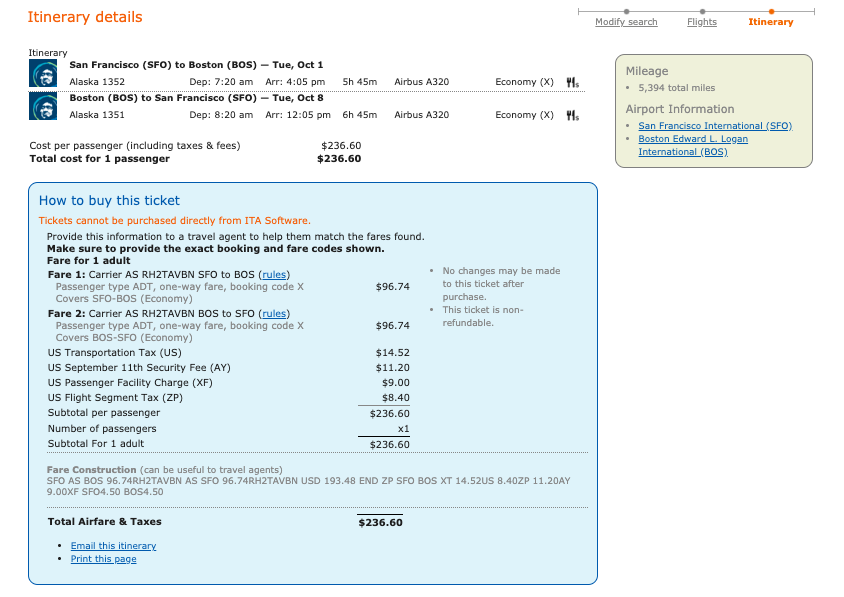The height and width of the screenshot is (597, 844).
Task: Click Total Airfare $236.60 amount
Action: click(x=381, y=523)
